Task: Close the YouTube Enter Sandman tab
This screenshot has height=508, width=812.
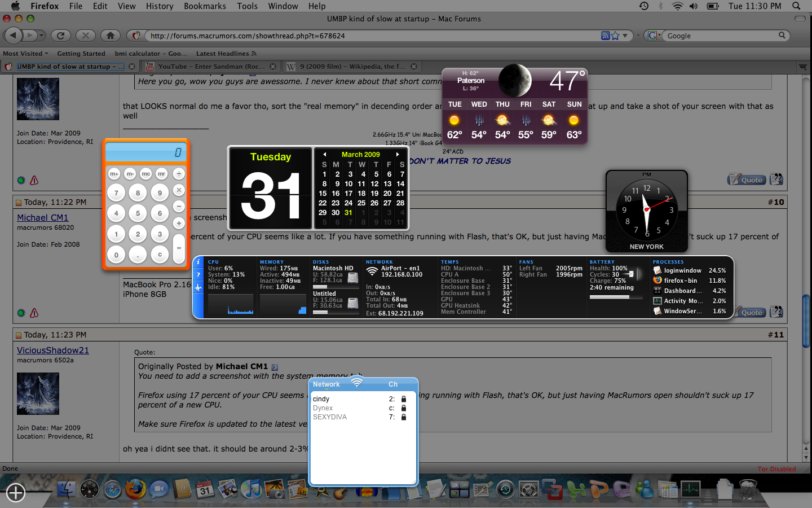Action: point(273,67)
